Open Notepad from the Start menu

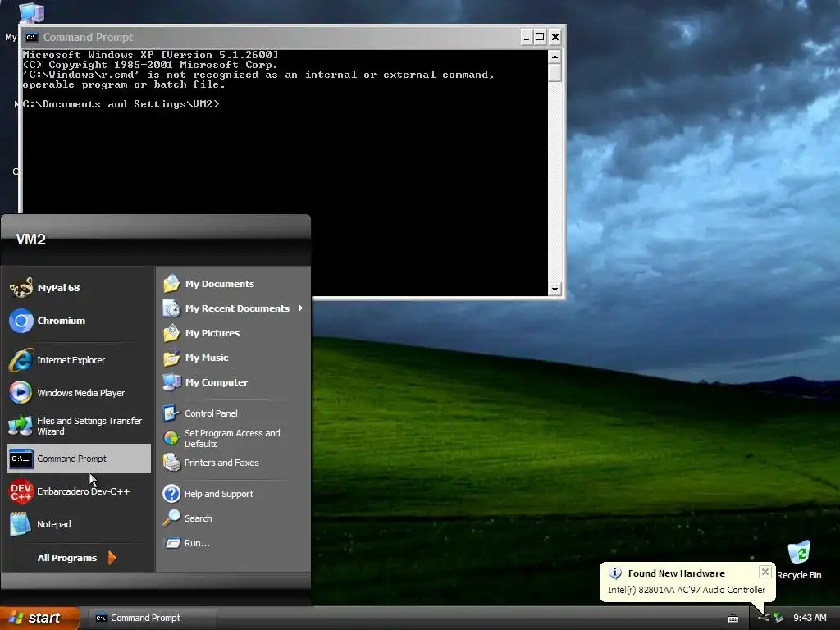[78, 524]
